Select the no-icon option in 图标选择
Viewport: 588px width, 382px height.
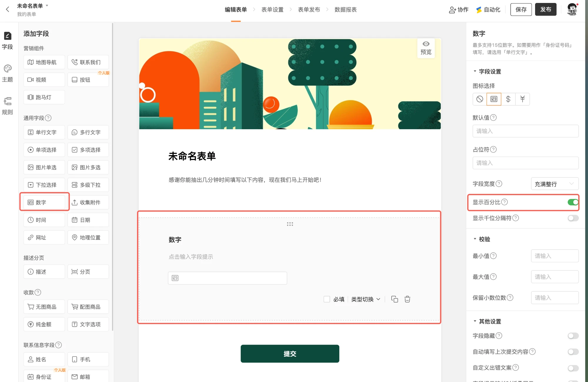pyautogui.click(x=480, y=99)
